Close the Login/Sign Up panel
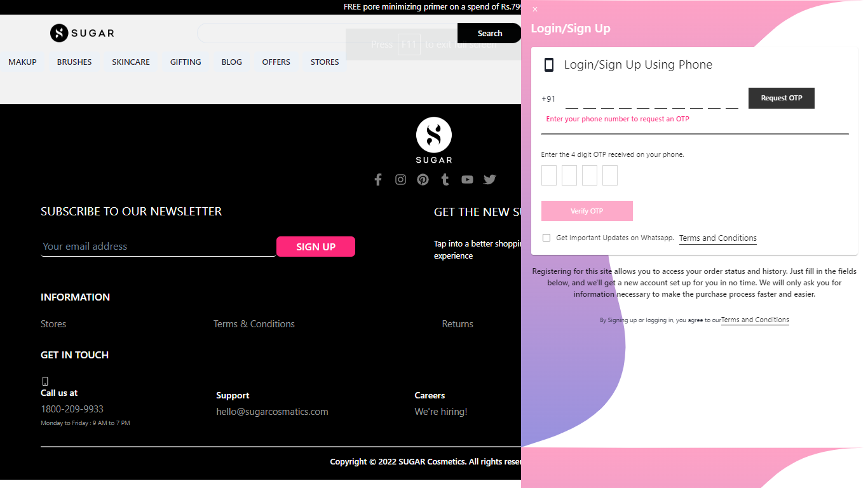The width and height of the screenshot is (868, 488). click(x=535, y=10)
